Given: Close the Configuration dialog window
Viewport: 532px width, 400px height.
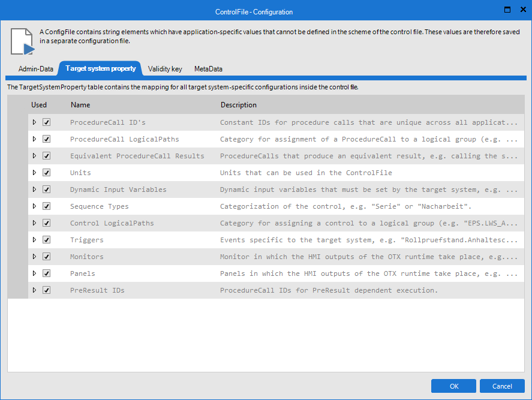Looking at the screenshot, I should click(522, 10).
